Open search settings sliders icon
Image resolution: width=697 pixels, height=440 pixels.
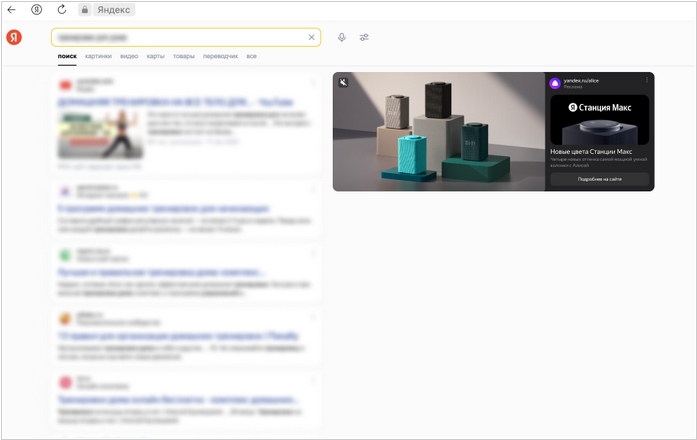pos(364,37)
